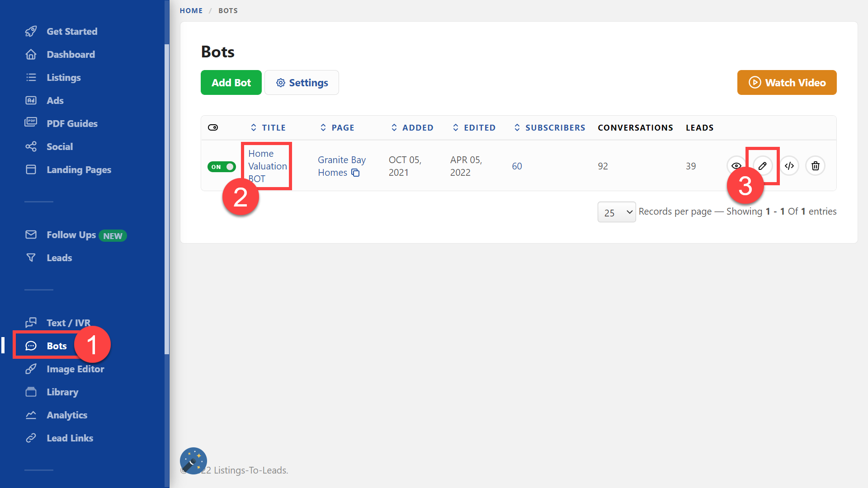Select the Image Editor tool
Screen dimensions: 868x488
coord(75,369)
